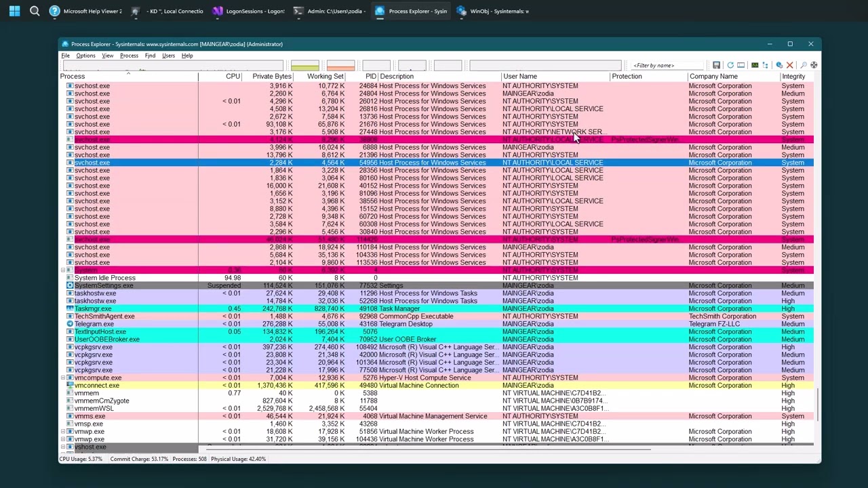
Task: Click the Refresh Now toolbar icon
Action: pyautogui.click(x=730, y=65)
